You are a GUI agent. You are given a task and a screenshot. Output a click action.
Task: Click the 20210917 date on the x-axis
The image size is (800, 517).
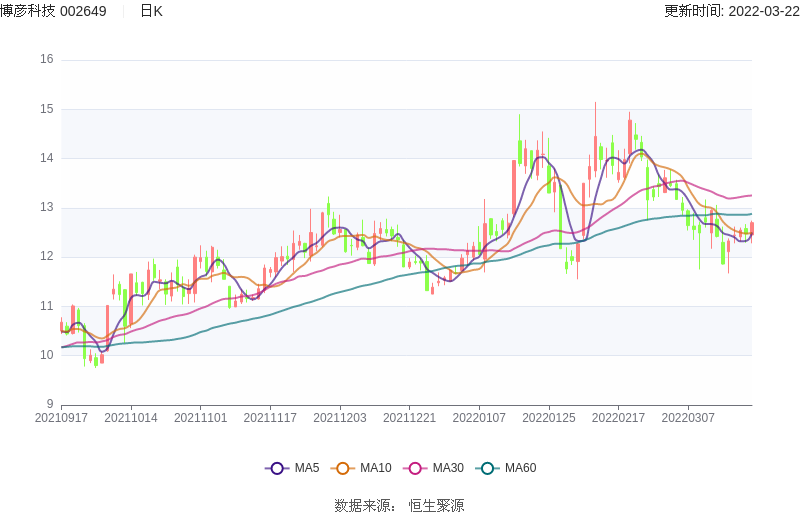tap(61, 418)
